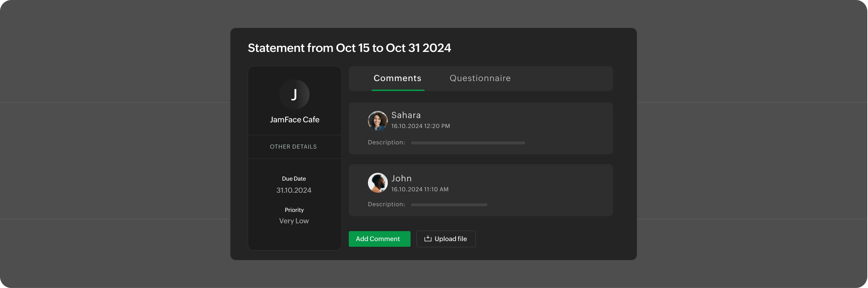Click the due date value 31.10.2024
The image size is (868, 288).
click(x=294, y=190)
